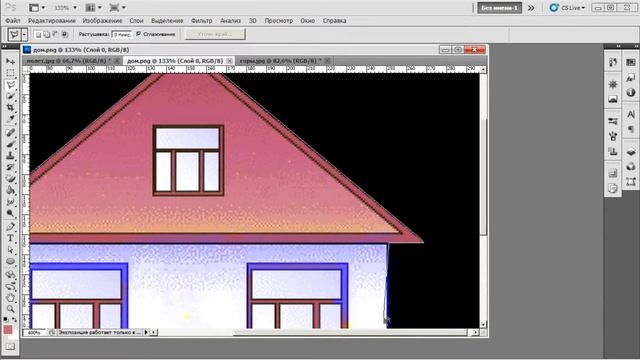
Task: Select the Brush tool
Action: 11,144
